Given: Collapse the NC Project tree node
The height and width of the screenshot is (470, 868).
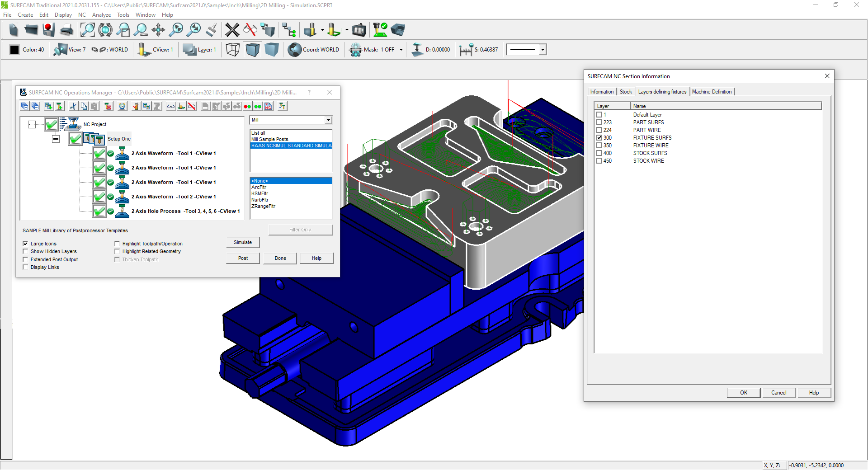Looking at the screenshot, I should click(x=32, y=124).
